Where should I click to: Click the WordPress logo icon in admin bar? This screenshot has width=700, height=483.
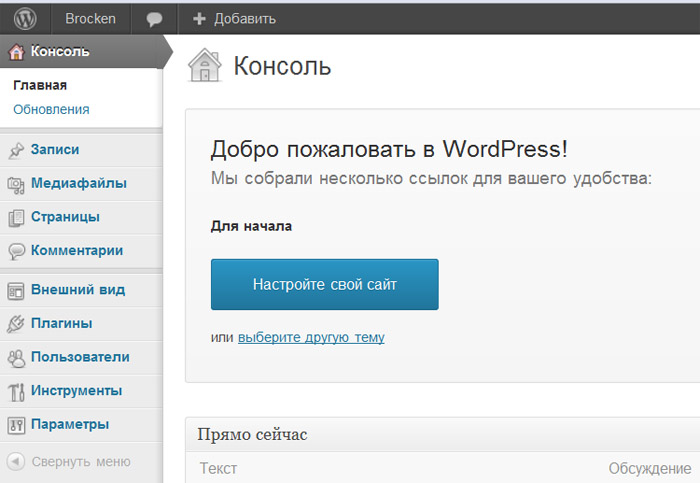pos(25,19)
